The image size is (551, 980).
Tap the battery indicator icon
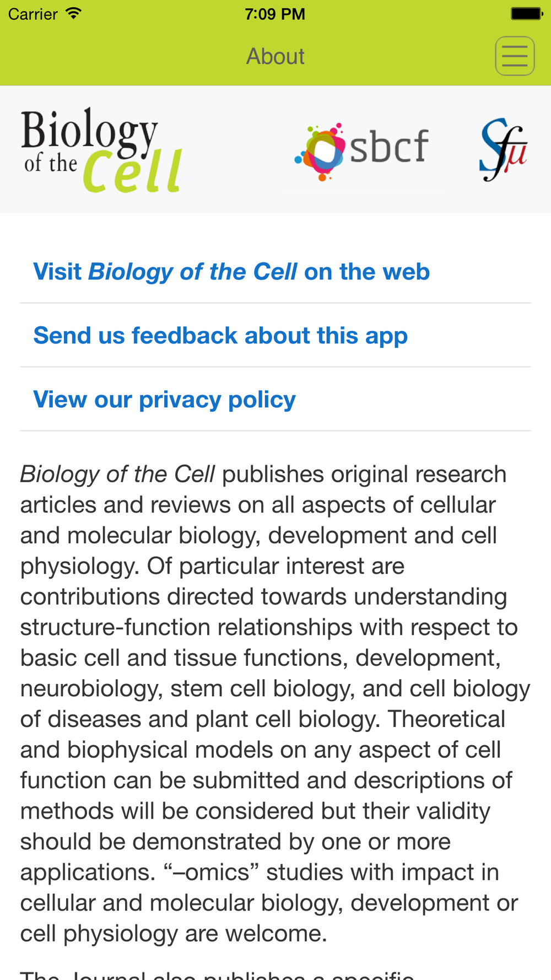[527, 13]
